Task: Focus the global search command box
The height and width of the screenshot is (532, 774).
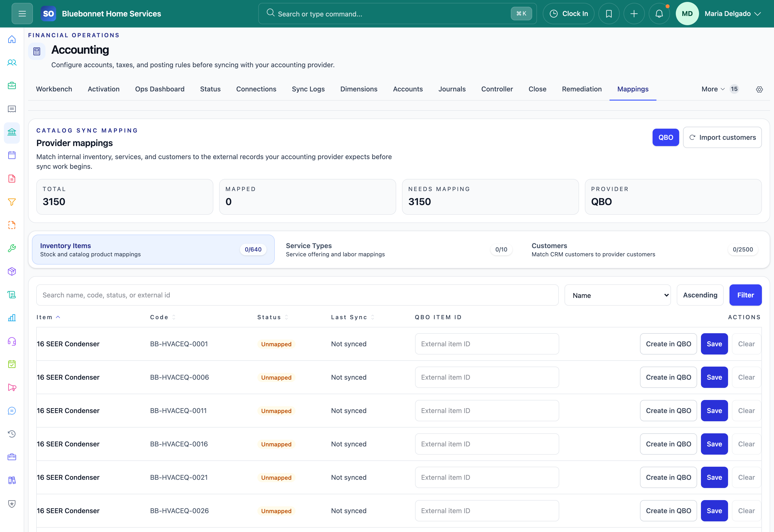Action: (x=397, y=14)
